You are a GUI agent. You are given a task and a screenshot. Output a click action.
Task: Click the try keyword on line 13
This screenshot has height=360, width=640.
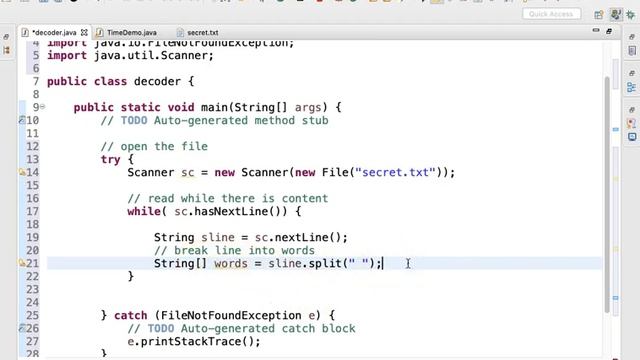click(110, 160)
